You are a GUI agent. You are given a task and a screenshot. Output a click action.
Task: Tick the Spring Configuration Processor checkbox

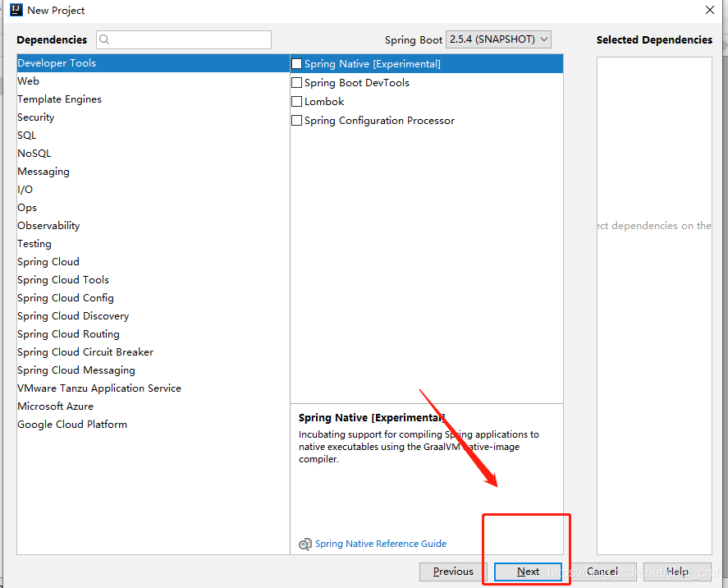[x=296, y=120]
